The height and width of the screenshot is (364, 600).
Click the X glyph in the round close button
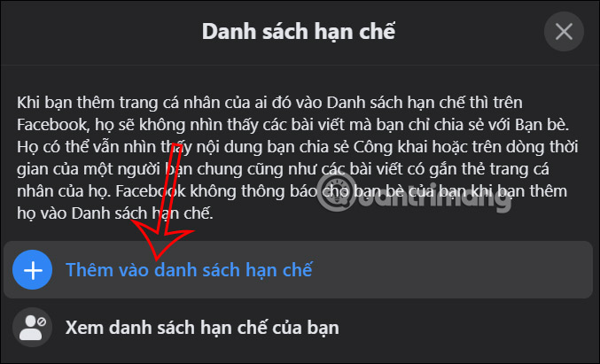pyautogui.click(x=564, y=31)
